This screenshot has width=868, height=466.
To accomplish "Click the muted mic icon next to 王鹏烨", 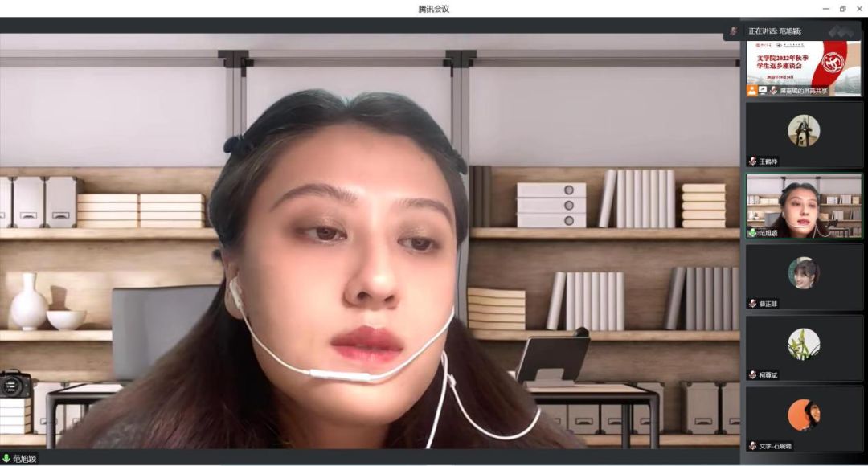I will click(x=753, y=161).
